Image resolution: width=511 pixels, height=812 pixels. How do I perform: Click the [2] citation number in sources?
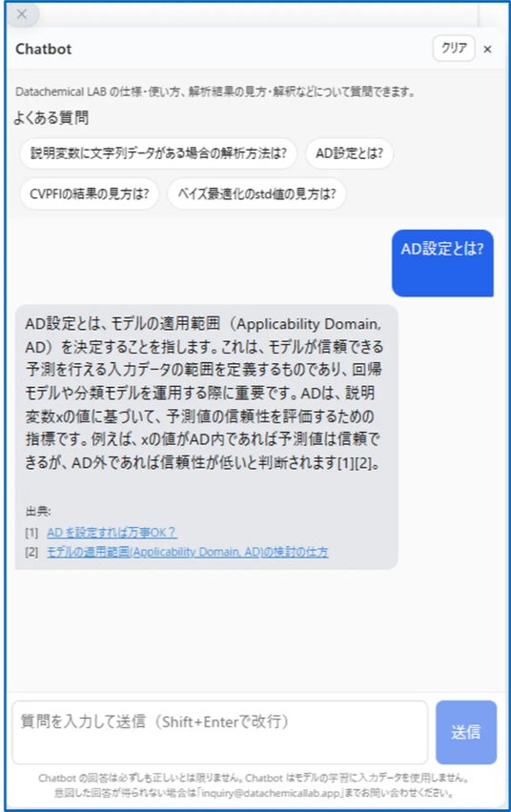(31, 552)
